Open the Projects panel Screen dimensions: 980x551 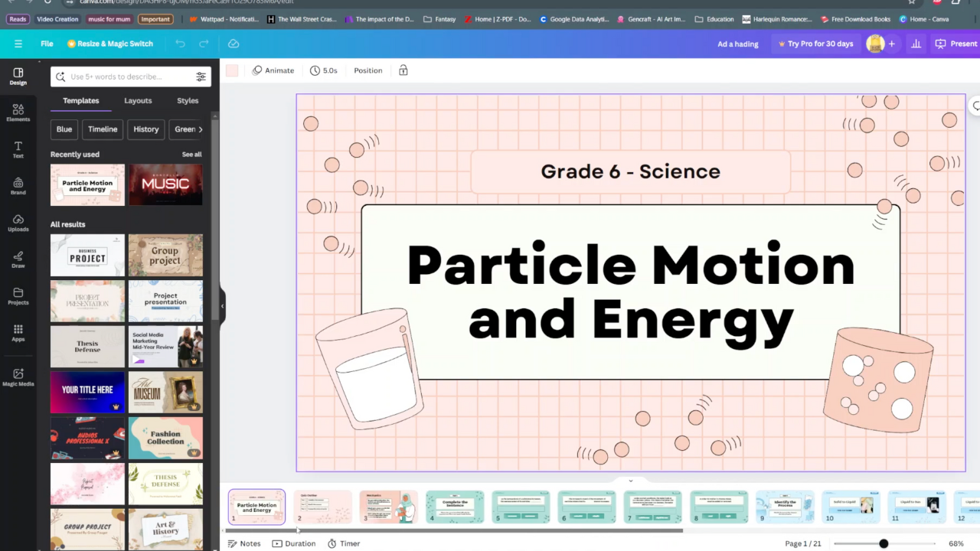click(x=18, y=296)
